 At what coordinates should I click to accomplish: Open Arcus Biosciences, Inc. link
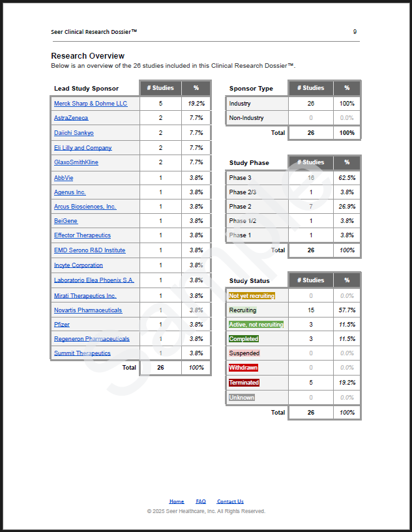coord(85,206)
